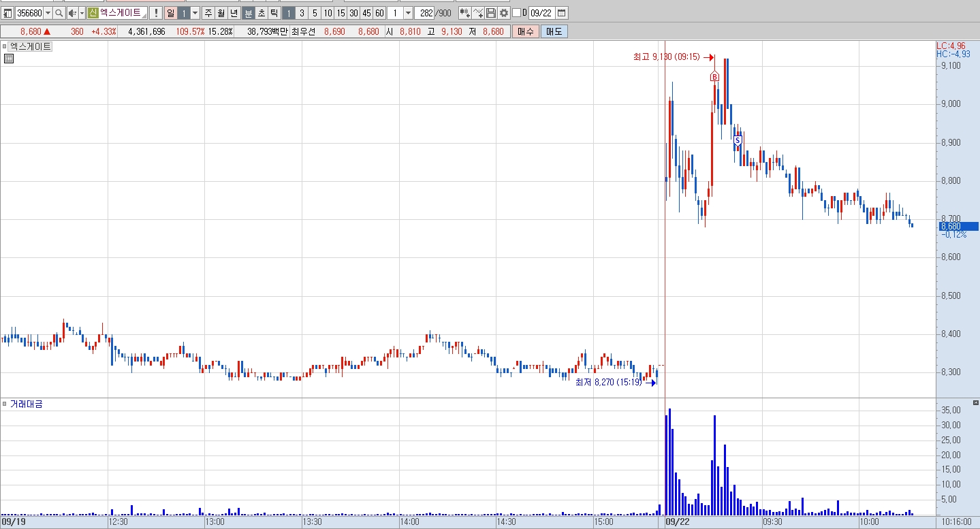Click the 9,100 price axis label
Image resolution: width=980 pixels, height=529 pixels.
[x=950, y=65]
